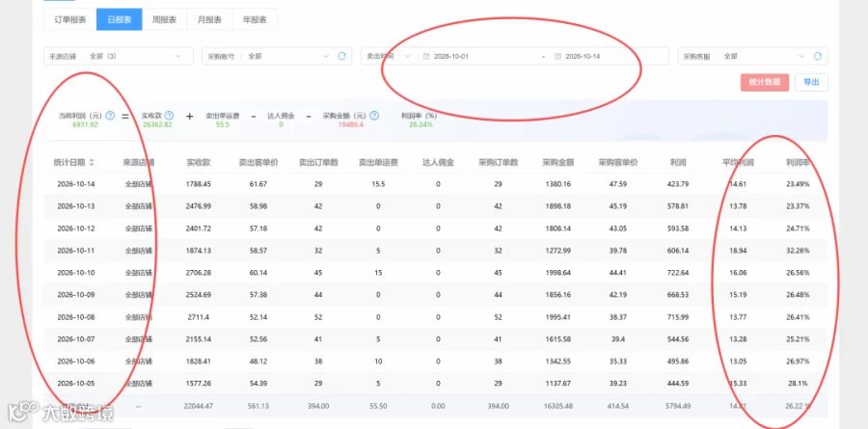Viewport: 868px width, 429px height.
Task: Click 利润 value 722.64
Action: point(678,273)
